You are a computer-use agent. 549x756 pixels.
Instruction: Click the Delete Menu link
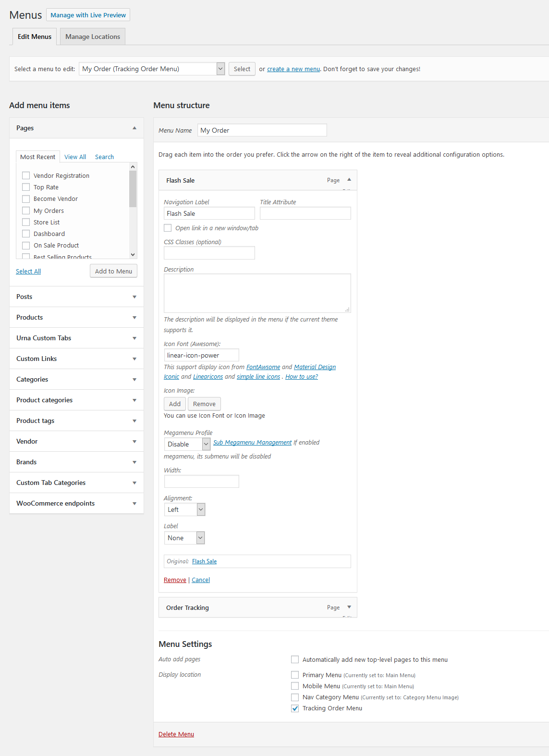coord(176,734)
